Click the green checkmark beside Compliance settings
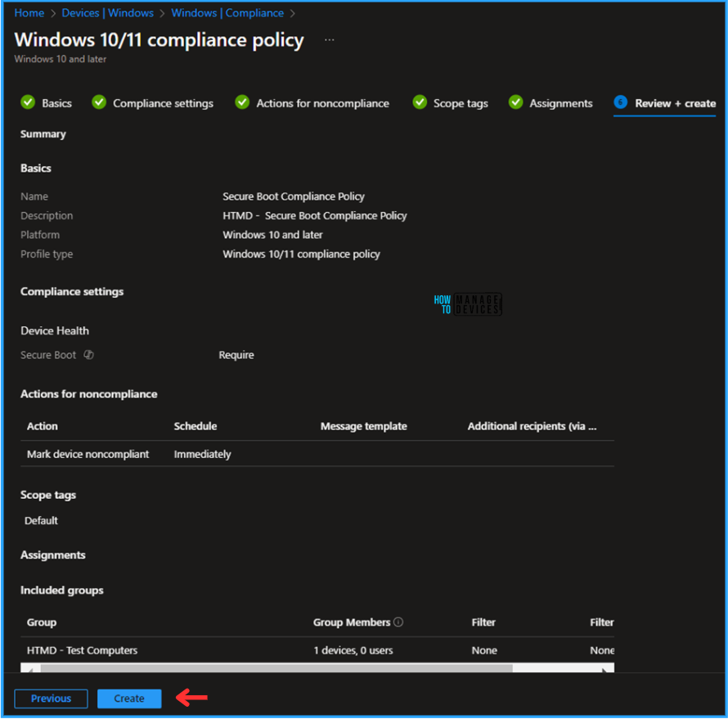Image resolution: width=728 pixels, height=719 pixels. [99, 102]
